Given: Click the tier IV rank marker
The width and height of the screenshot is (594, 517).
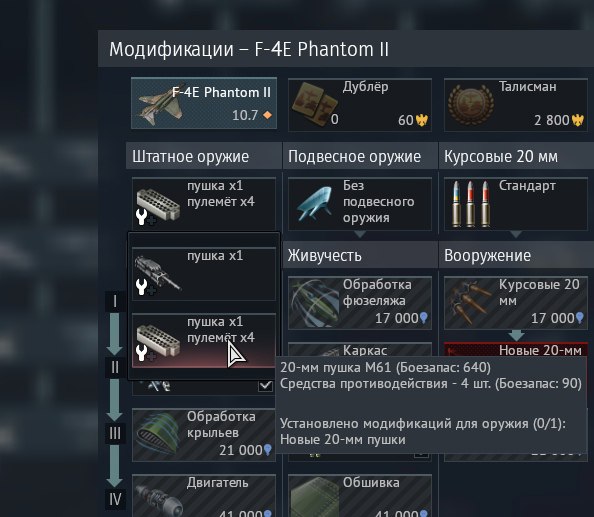Looking at the screenshot, I should 115,499.
